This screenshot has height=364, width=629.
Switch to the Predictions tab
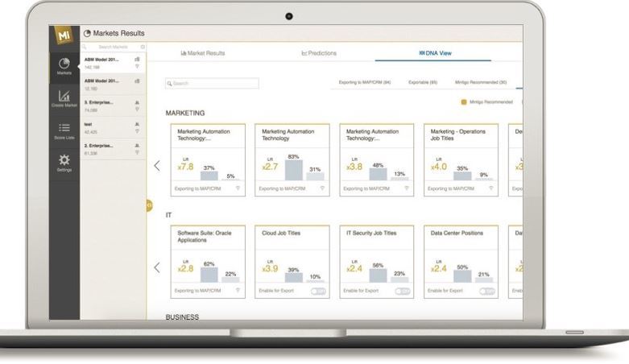coord(318,53)
